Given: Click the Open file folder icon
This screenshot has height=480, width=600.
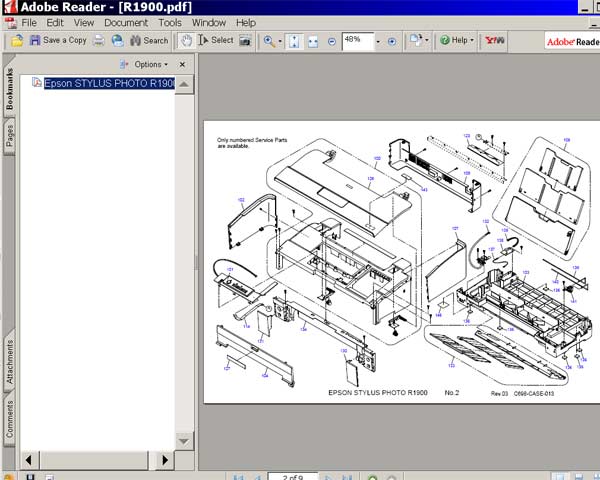Looking at the screenshot, I should point(16,41).
